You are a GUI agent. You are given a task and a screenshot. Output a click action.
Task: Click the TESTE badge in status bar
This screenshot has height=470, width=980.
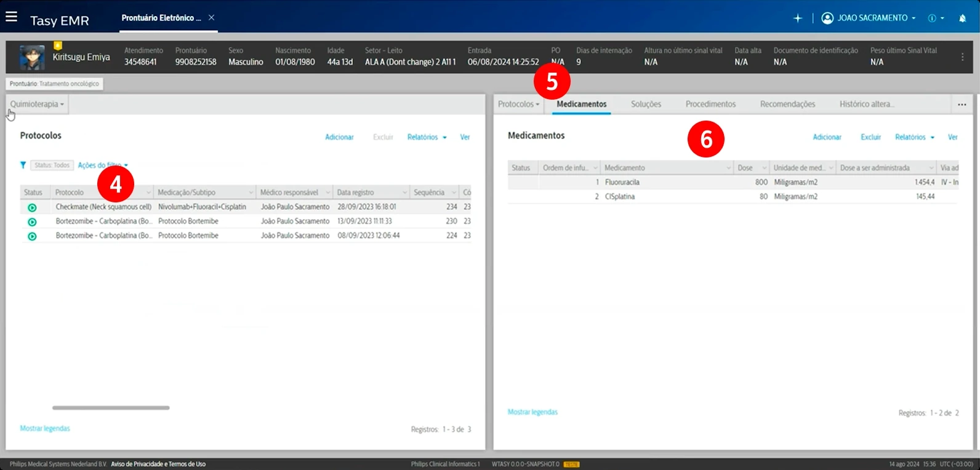(571, 464)
